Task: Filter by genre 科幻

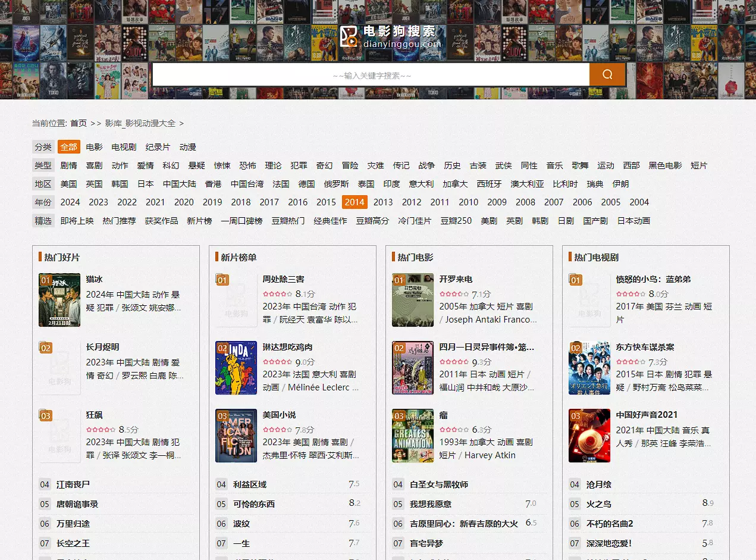Action: [x=171, y=165]
